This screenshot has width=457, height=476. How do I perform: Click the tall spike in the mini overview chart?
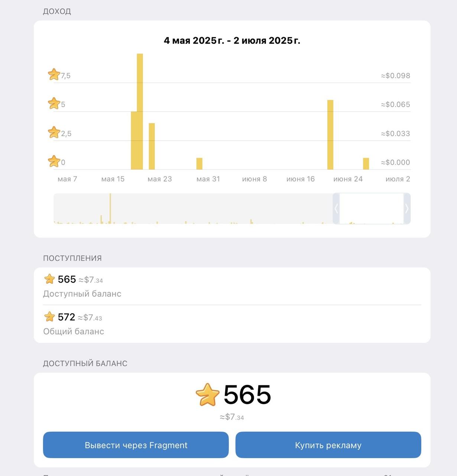point(110,208)
